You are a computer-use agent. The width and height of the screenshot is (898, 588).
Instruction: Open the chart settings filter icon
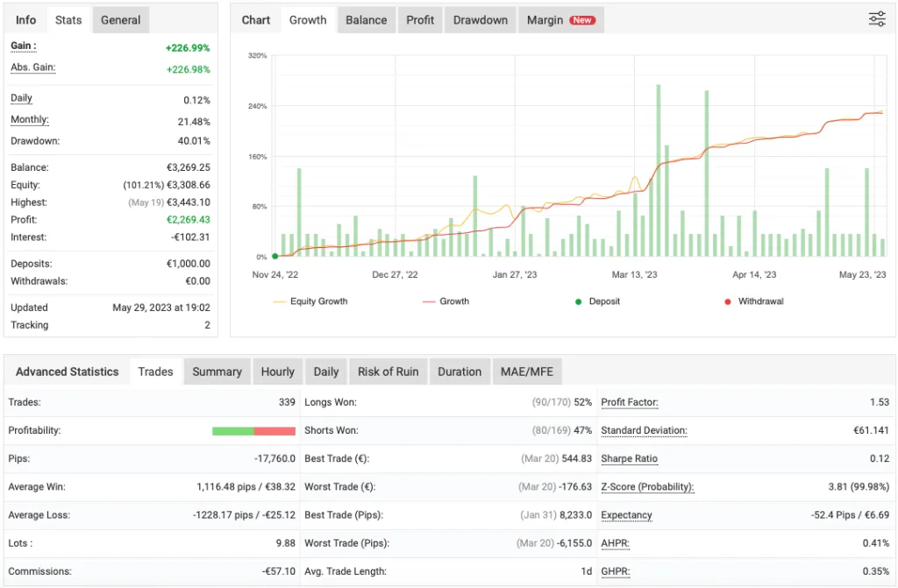click(876, 18)
